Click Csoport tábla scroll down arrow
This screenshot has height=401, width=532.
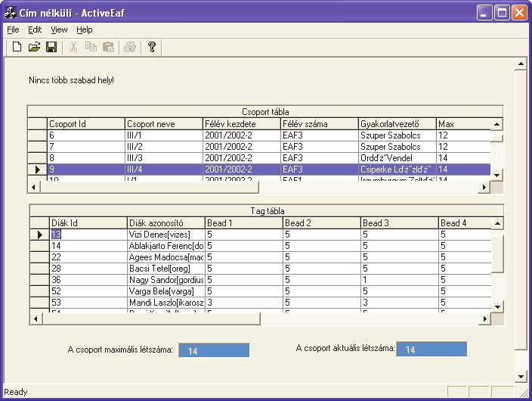coord(496,175)
